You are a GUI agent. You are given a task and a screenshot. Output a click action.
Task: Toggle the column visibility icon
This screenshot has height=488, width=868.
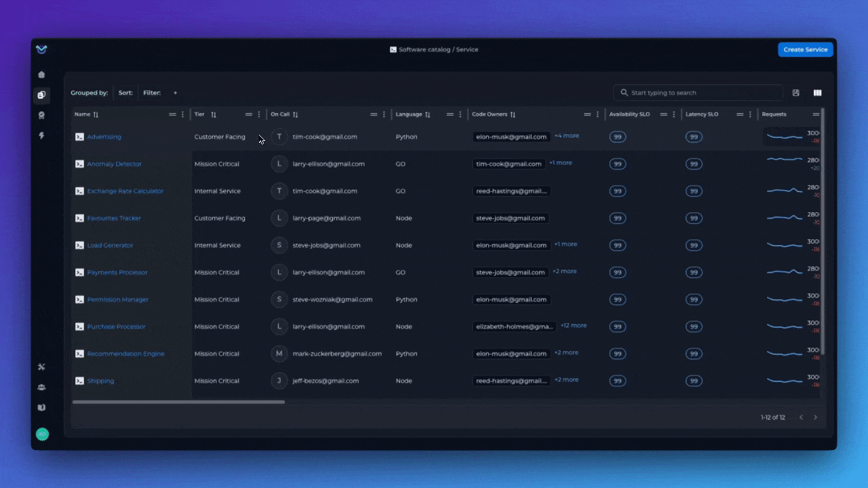tap(817, 93)
